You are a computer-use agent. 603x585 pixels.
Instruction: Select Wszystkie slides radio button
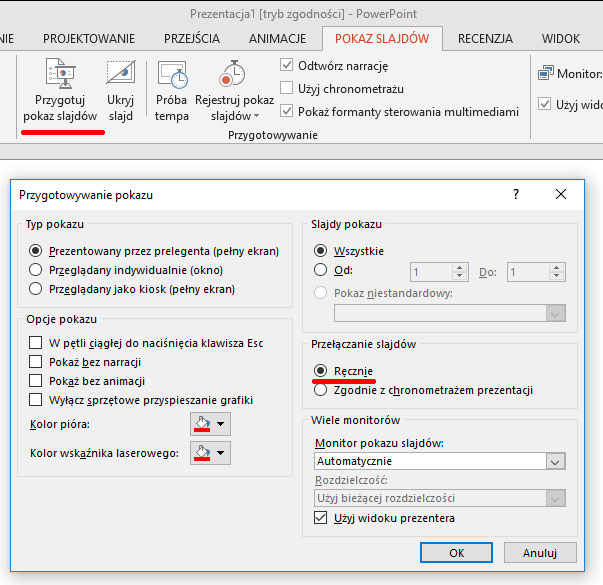[320, 251]
